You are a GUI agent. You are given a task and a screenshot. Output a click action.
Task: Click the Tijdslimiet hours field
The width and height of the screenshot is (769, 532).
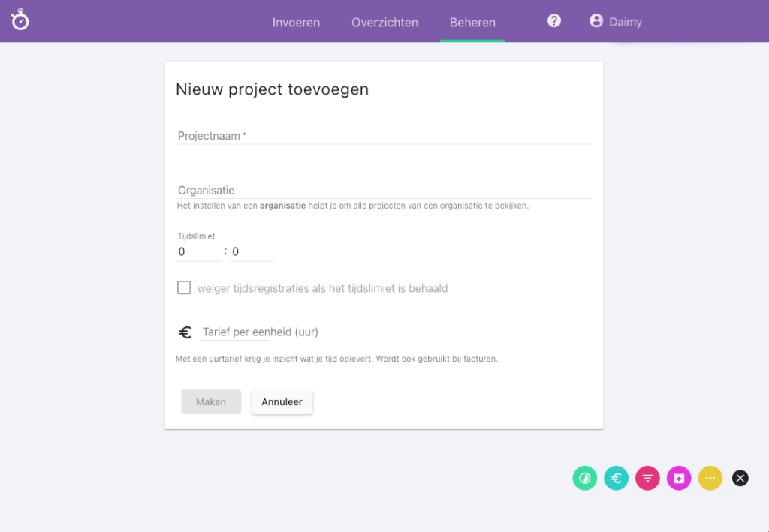click(198, 252)
